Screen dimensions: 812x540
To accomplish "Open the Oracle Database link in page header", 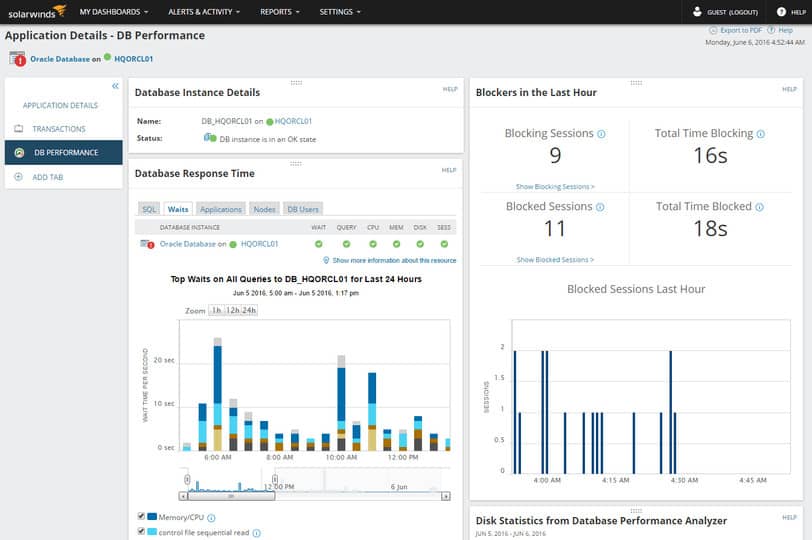I will click(60, 59).
